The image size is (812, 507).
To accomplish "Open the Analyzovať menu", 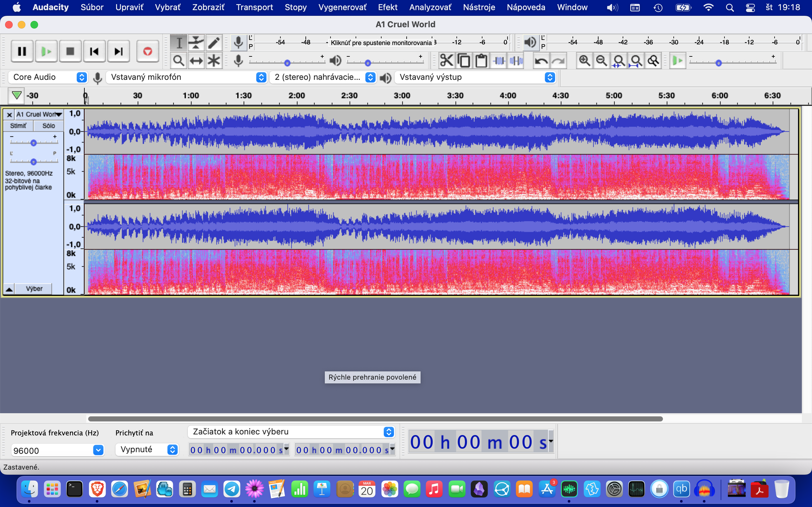I will [430, 7].
